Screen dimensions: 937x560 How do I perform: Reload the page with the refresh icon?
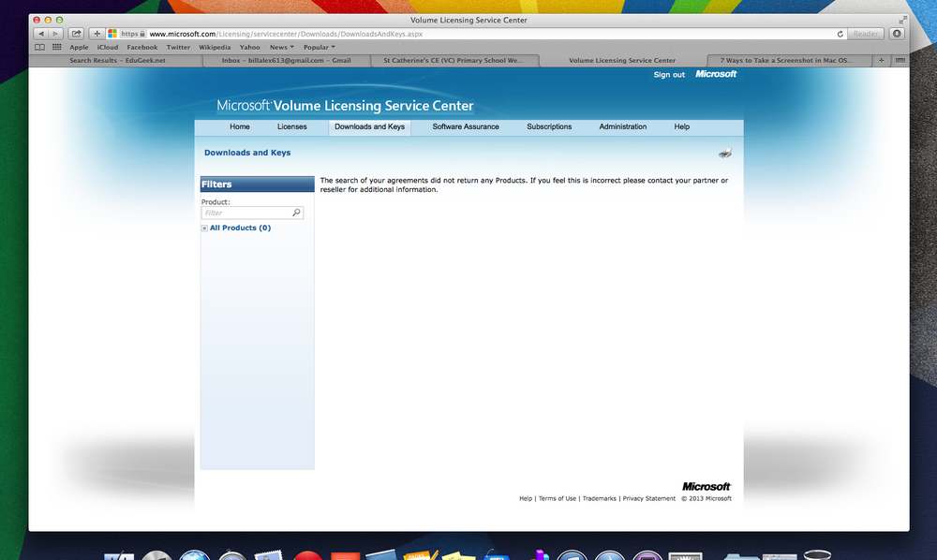[840, 34]
